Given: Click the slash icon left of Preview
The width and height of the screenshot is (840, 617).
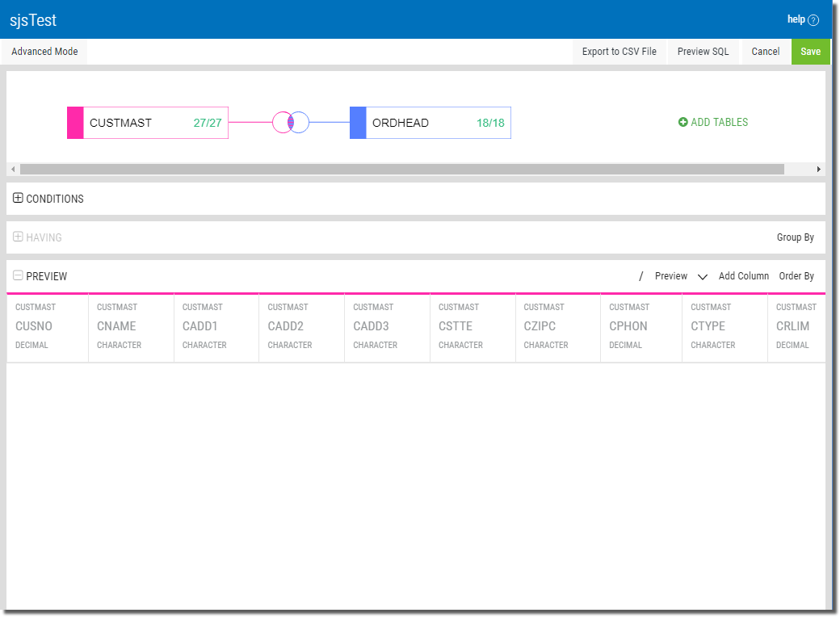Looking at the screenshot, I should 640,275.
